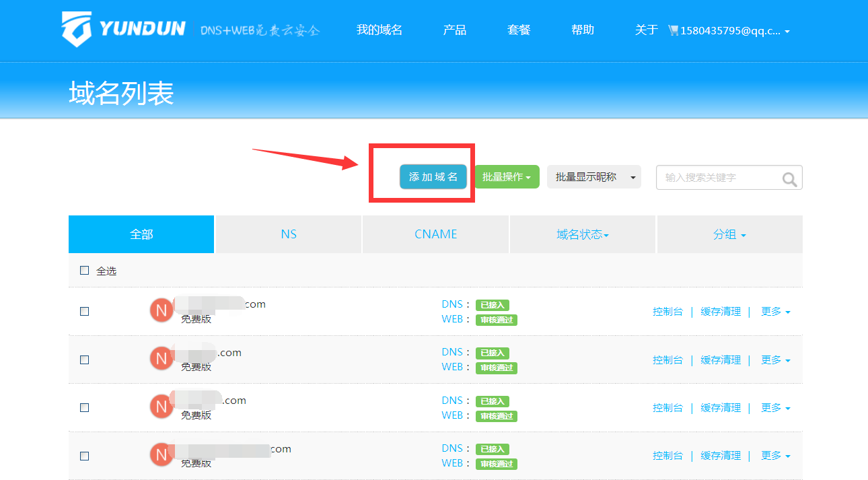Click the 添加域名 button

click(x=433, y=177)
